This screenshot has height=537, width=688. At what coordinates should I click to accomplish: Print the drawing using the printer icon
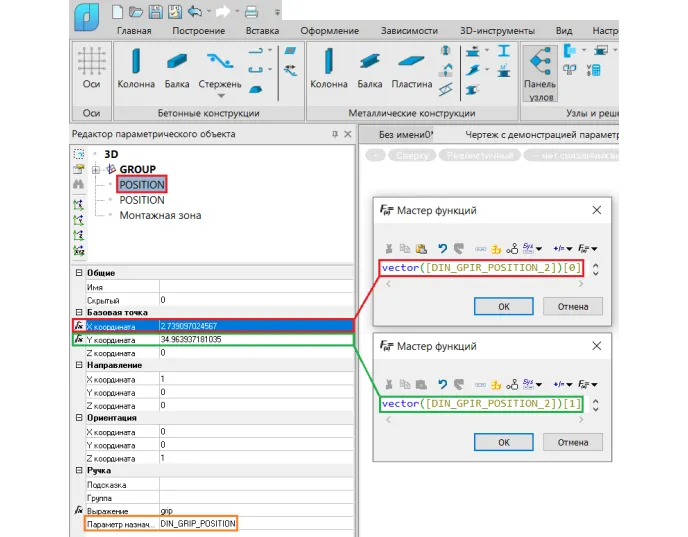point(251,12)
